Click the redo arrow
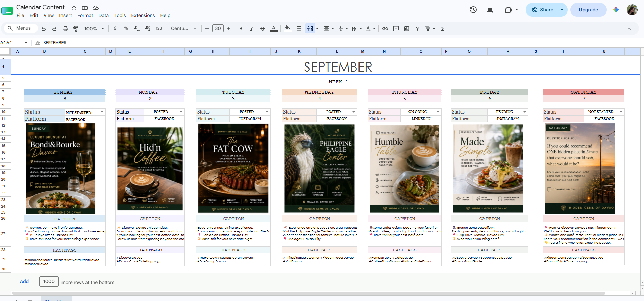Image resolution: width=644 pixels, height=301 pixels. tap(54, 29)
